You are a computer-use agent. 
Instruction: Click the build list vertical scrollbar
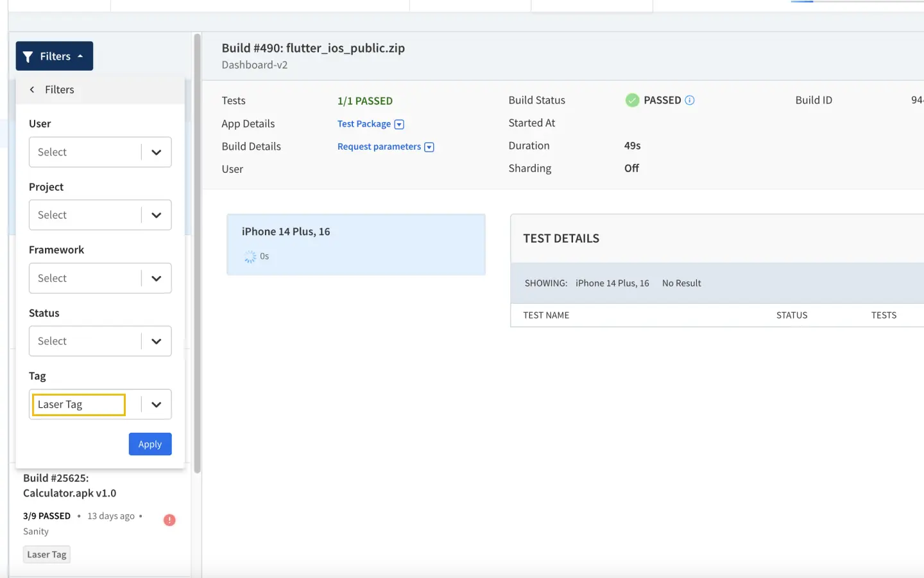(197, 257)
